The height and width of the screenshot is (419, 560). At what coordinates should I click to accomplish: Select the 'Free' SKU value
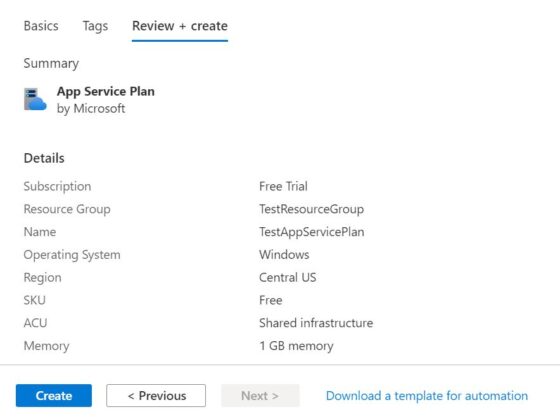tap(271, 300)
